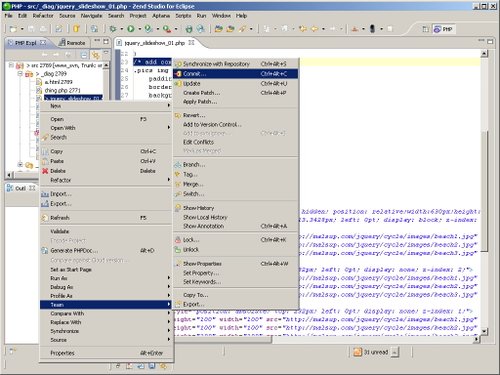Select file a.html 2789 in tree
Viewport: 500px width, 375px height.
tap(55, 82)
